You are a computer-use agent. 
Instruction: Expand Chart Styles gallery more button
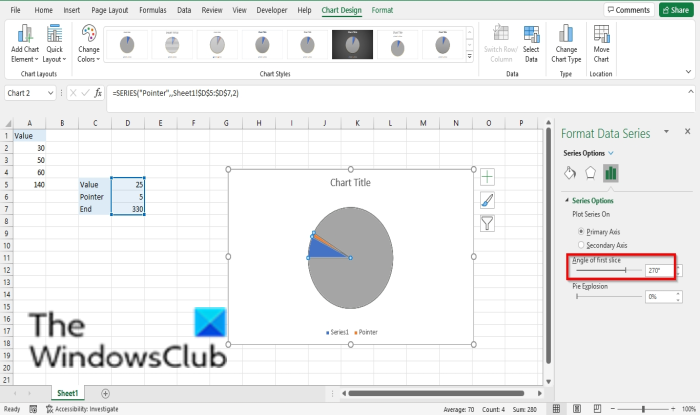tap(469, 56)
